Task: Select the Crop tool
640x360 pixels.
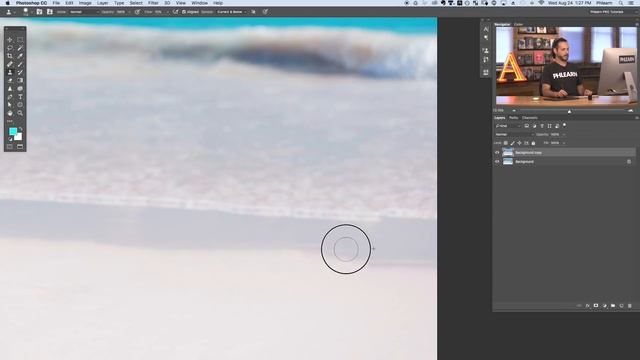Action: (x=10, y=56)
